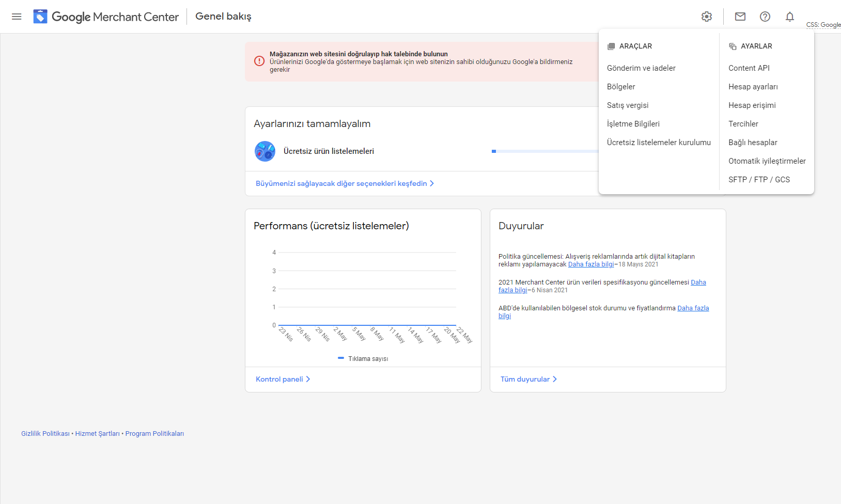841x504 pixels.
Task: Click Büyümenizi sağlayacak diğer seçenekleri keşfedin link
Action: pos(345,183)
